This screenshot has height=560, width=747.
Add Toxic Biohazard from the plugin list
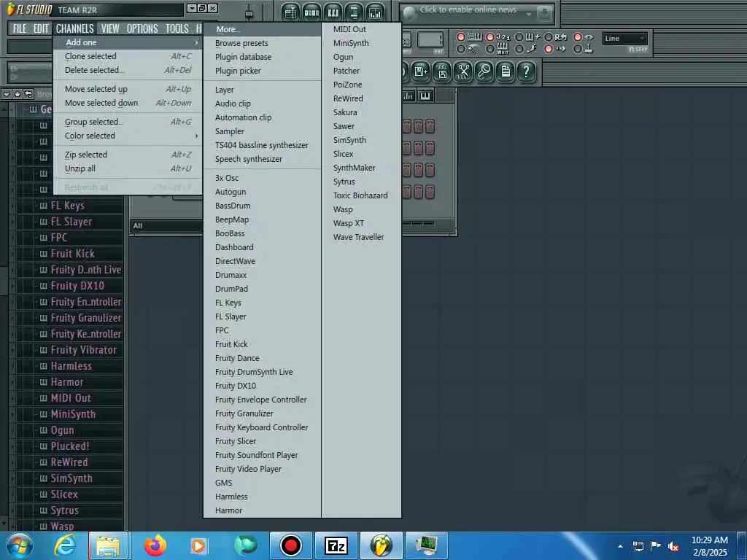tap(361, 195)
